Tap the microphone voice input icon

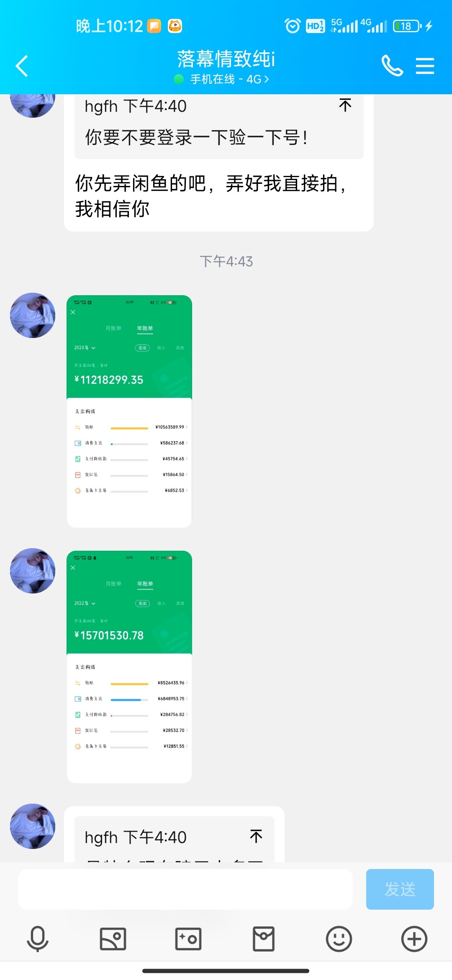38,939
